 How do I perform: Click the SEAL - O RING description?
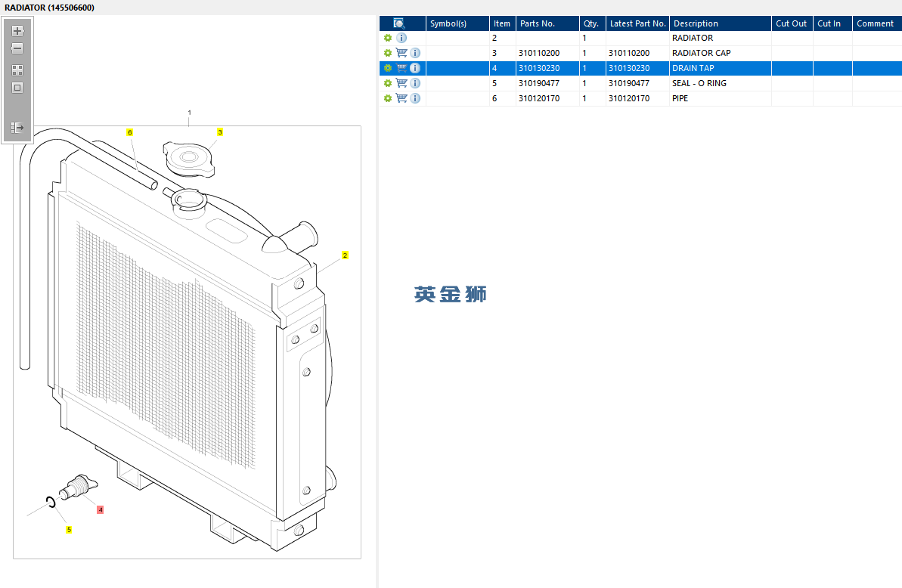699,83
